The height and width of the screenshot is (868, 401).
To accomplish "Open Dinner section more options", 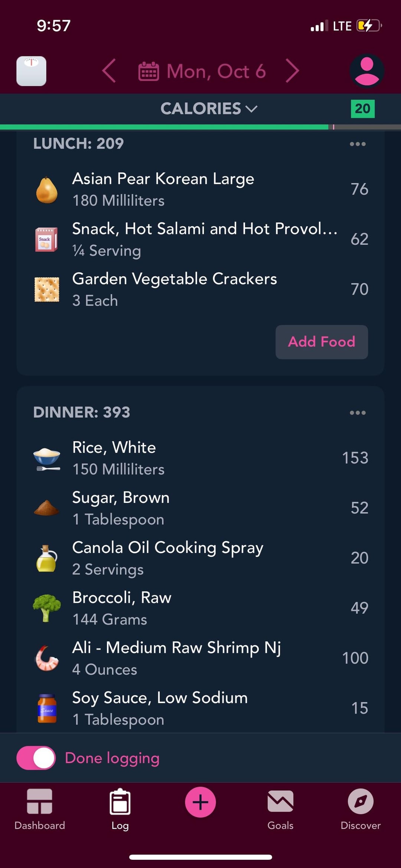I will coord(358,413).
